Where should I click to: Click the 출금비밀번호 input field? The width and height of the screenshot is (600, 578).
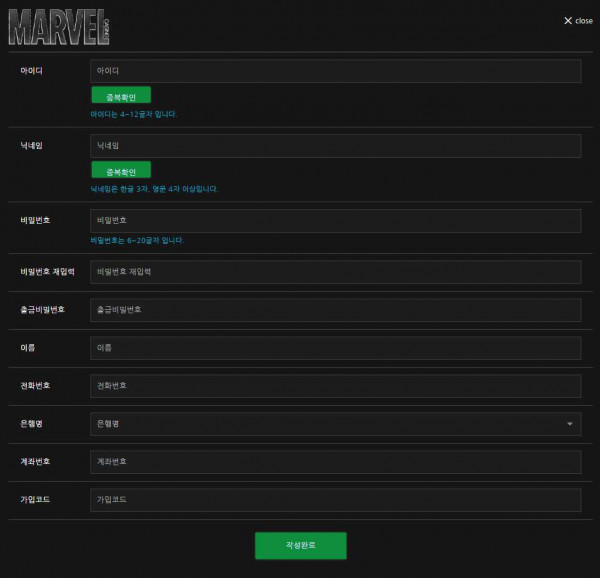coord(336,310)
